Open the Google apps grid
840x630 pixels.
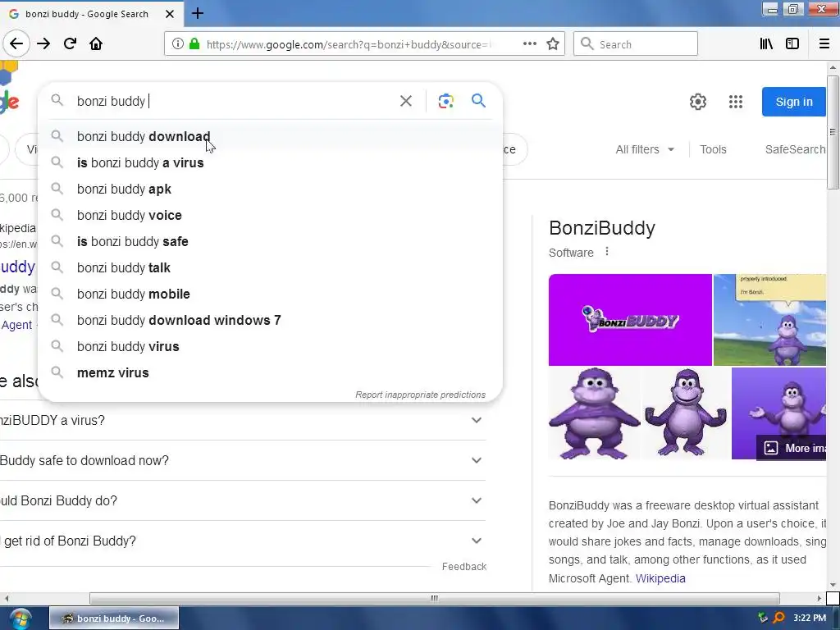pos(736,101)
